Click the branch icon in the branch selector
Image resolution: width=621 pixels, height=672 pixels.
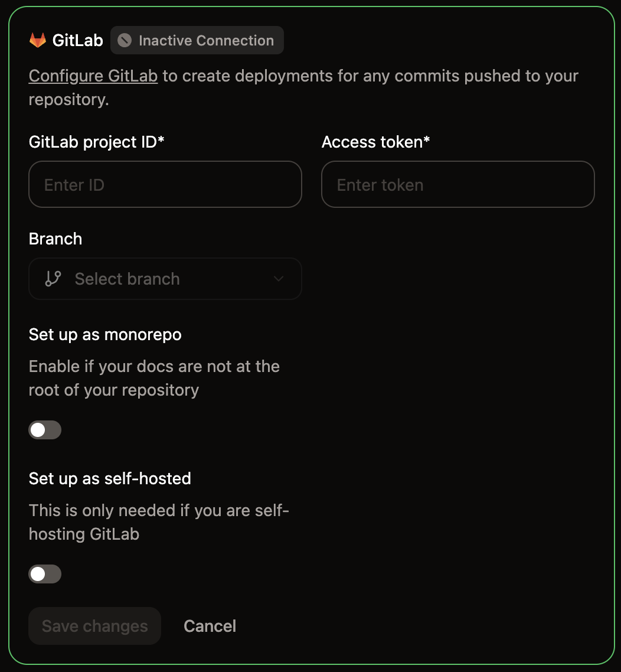click(x=53, y=278)
